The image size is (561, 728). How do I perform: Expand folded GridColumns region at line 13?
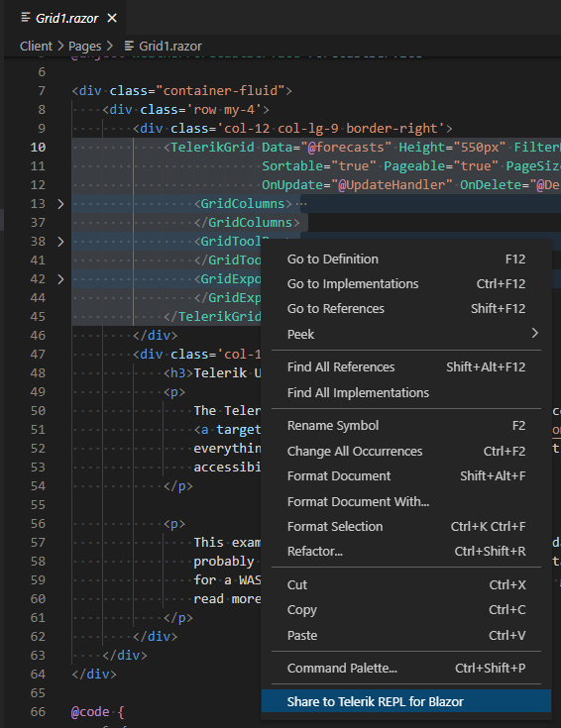point(60,204)
